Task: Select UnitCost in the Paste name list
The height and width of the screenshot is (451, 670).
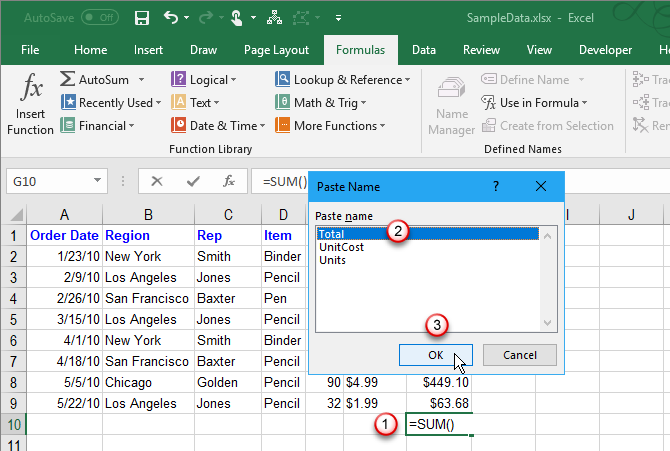Action: (341, 246)
